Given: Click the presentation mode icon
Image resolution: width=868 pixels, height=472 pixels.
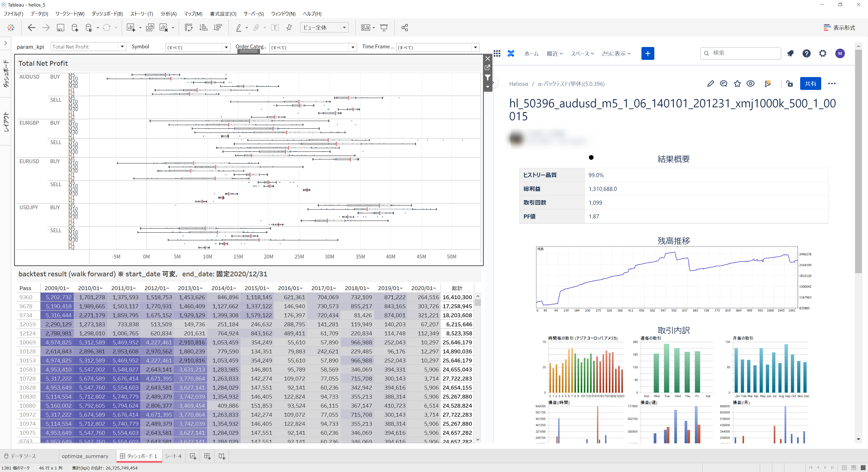Looking at the screenshot, I should pos(384,28).
